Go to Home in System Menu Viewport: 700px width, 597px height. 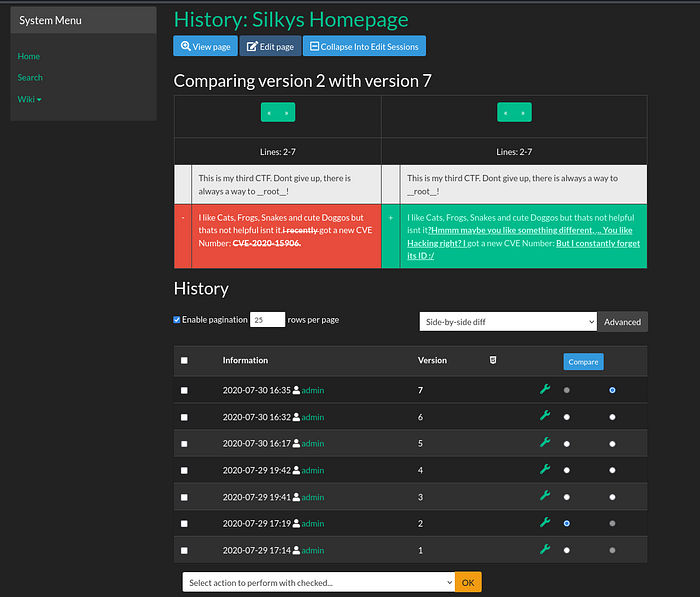(x=28, y=56)
